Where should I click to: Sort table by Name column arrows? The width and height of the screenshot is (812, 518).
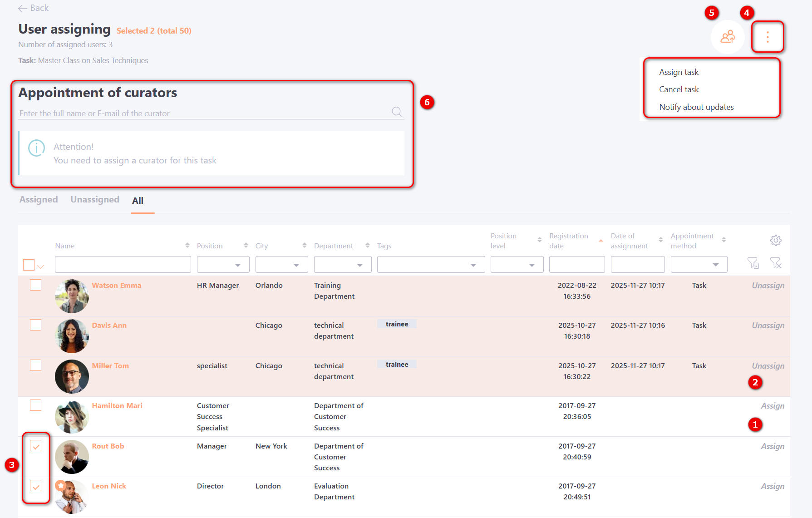pyautogui.click(x=187, y=246)
